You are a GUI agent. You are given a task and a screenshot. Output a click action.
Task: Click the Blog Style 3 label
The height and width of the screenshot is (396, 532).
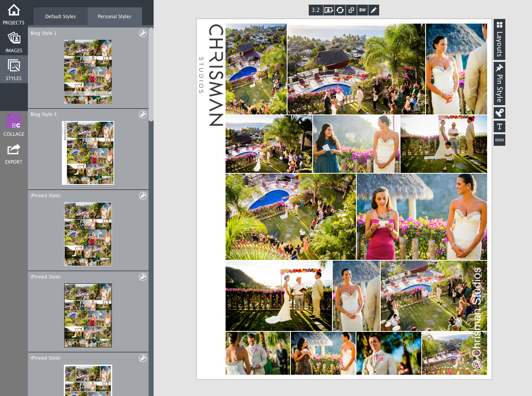click(44, 114)
